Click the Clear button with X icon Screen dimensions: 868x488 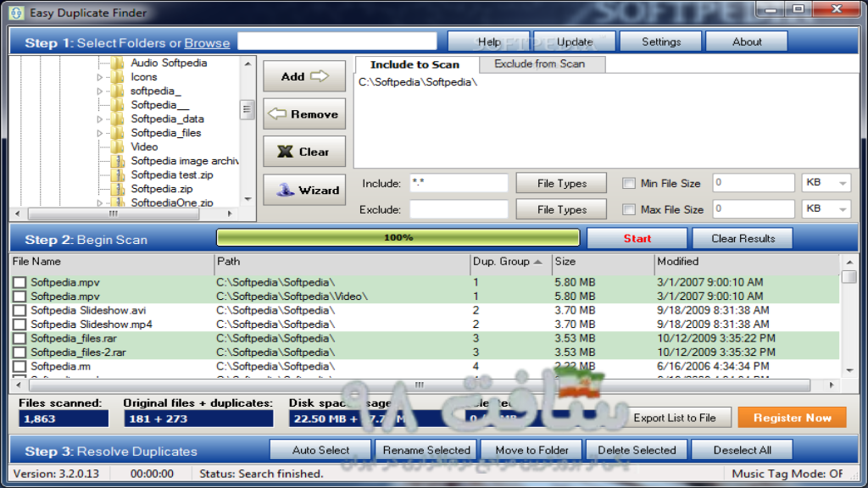point(304,152)
